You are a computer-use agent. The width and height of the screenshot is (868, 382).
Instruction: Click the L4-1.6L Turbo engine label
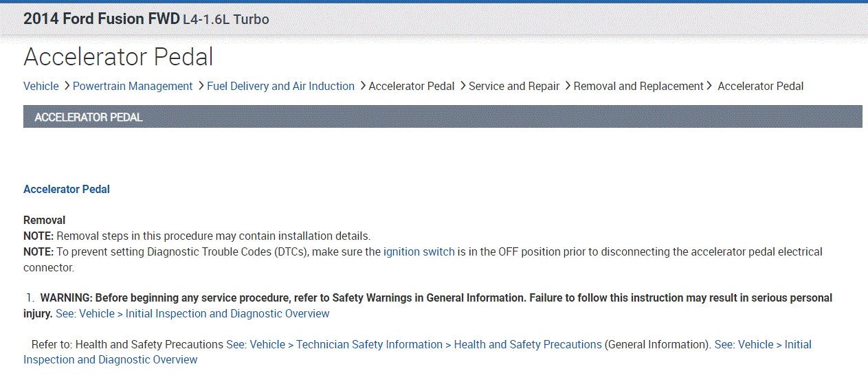pos(226,19)
